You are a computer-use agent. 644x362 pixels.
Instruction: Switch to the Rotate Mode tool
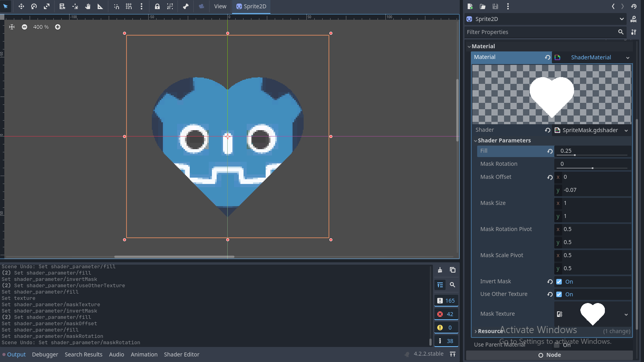point(34,6)
